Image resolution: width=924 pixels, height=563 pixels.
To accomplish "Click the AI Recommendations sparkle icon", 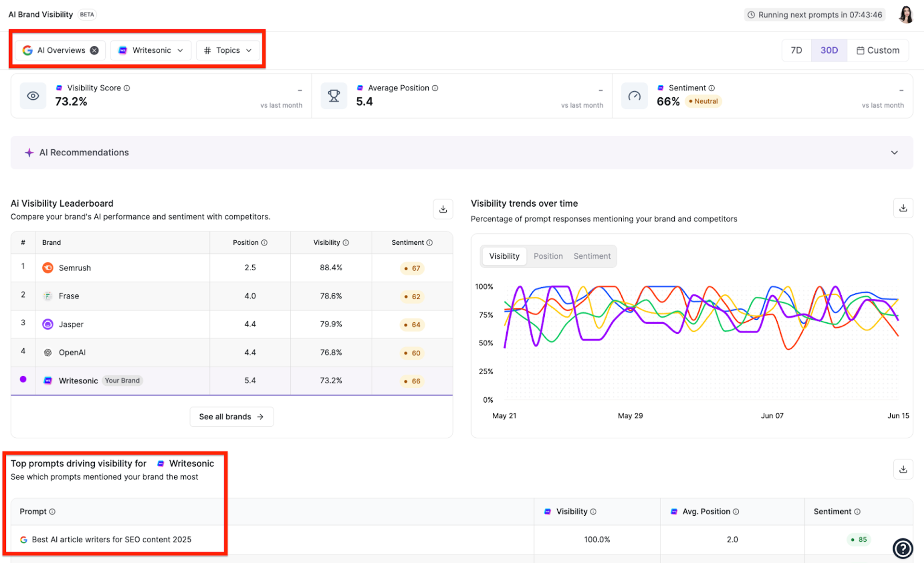I will pyautogui.click(x=29, y=153).
